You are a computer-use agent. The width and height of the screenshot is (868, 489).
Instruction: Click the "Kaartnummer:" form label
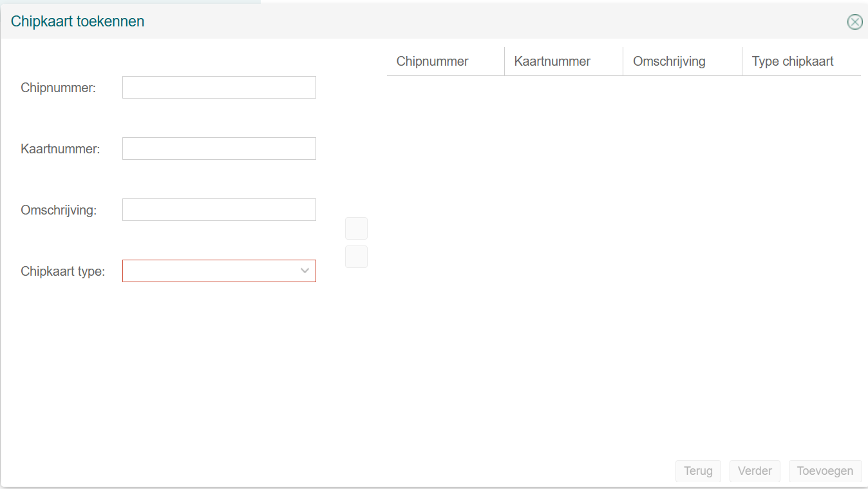click(61, 149)
